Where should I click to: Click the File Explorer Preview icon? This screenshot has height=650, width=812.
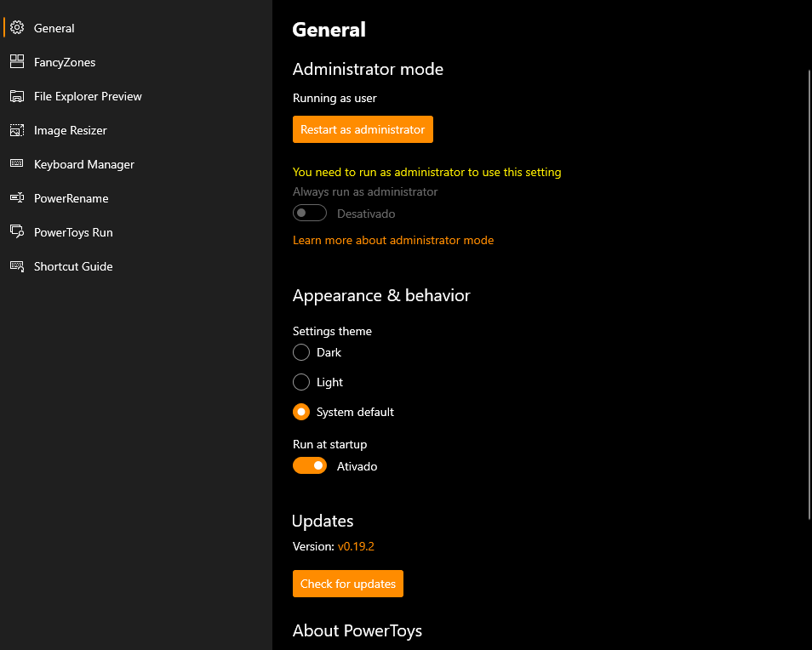point(17,96)
